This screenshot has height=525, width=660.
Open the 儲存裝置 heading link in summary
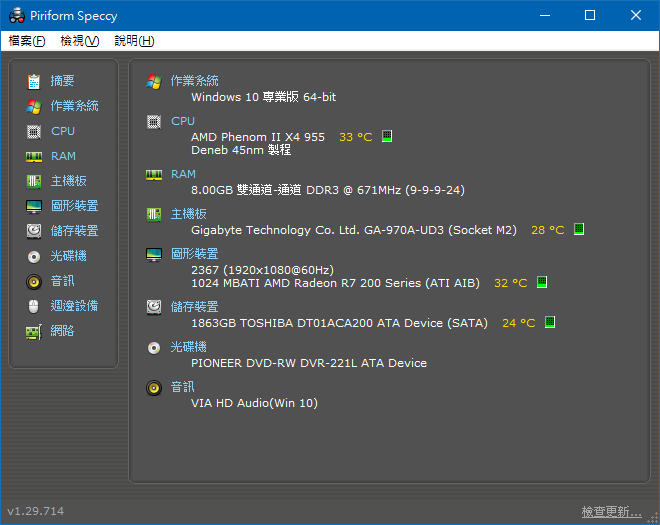[194, 307]
